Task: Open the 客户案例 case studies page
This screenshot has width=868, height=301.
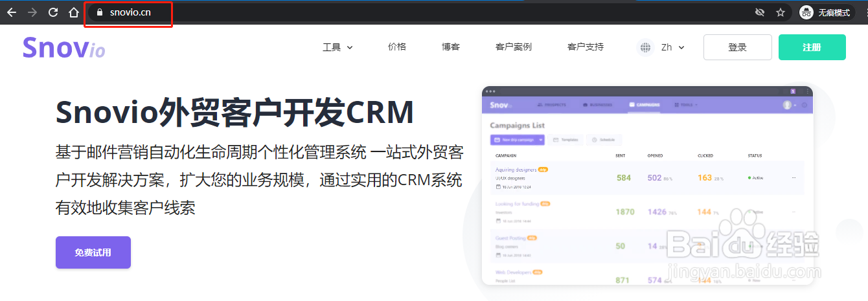Action: 514,47
